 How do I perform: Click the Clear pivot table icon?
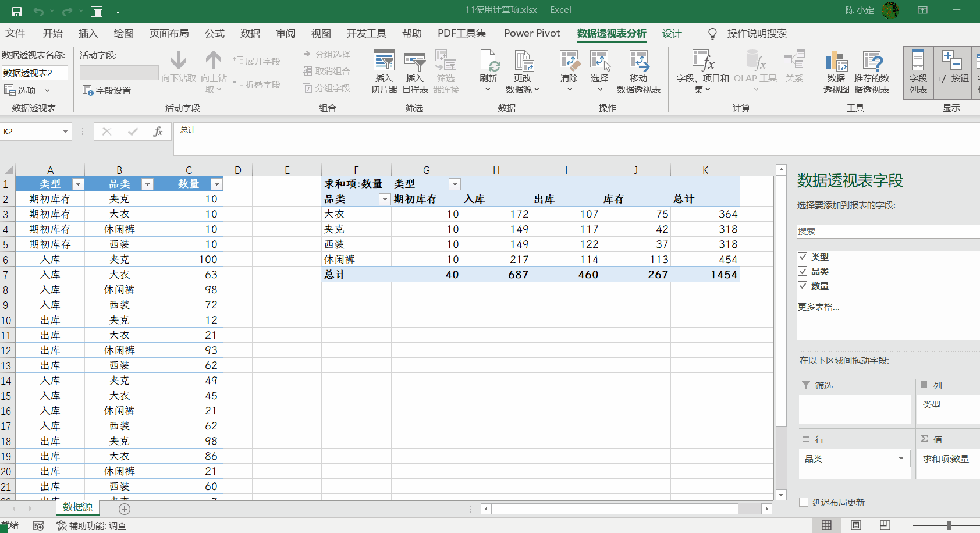(569, 61)
